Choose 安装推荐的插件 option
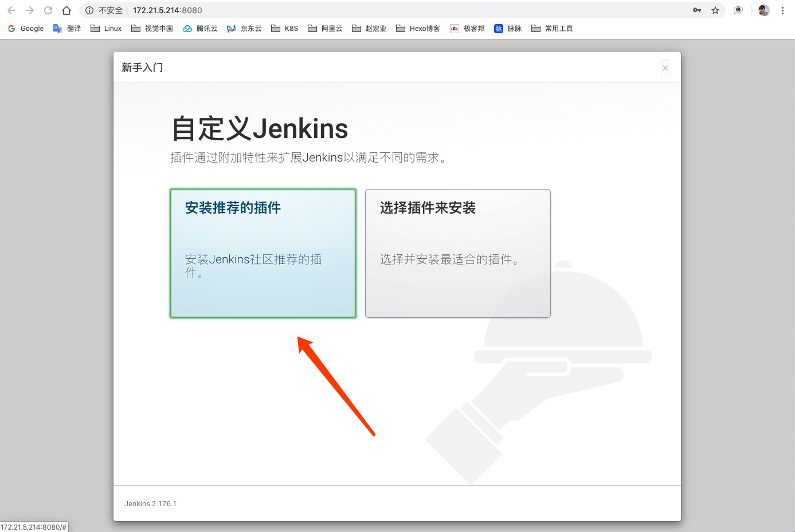Screen dimensions: 795x532 point(263,253)
